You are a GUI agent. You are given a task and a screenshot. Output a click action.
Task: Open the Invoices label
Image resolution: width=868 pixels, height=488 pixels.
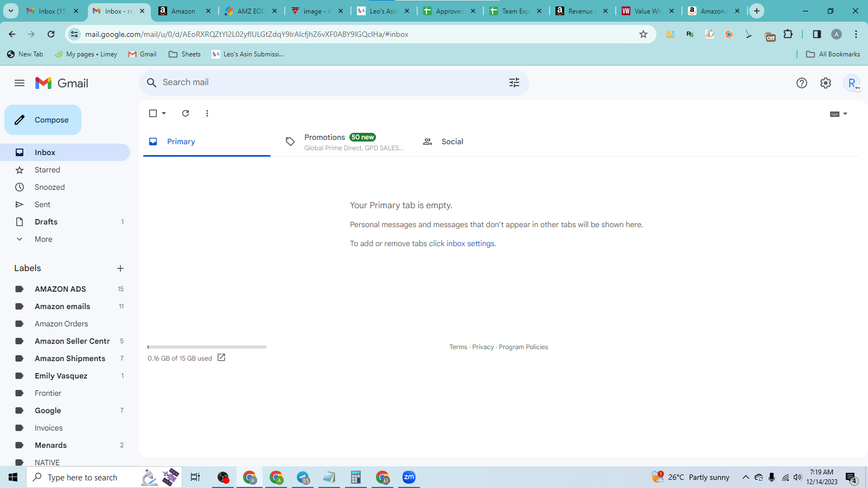(x=65, y=428)
